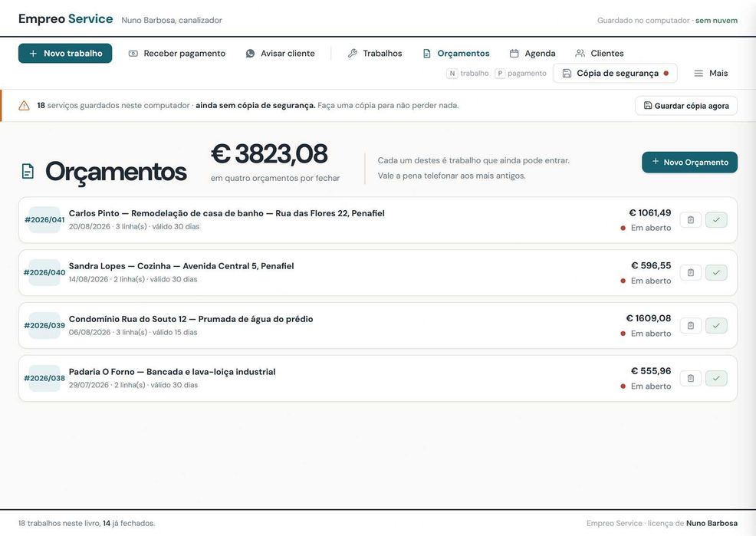
Task: Open Carlos Pinto Remodelação de casa de banho
Action: (x=227, y=213)
